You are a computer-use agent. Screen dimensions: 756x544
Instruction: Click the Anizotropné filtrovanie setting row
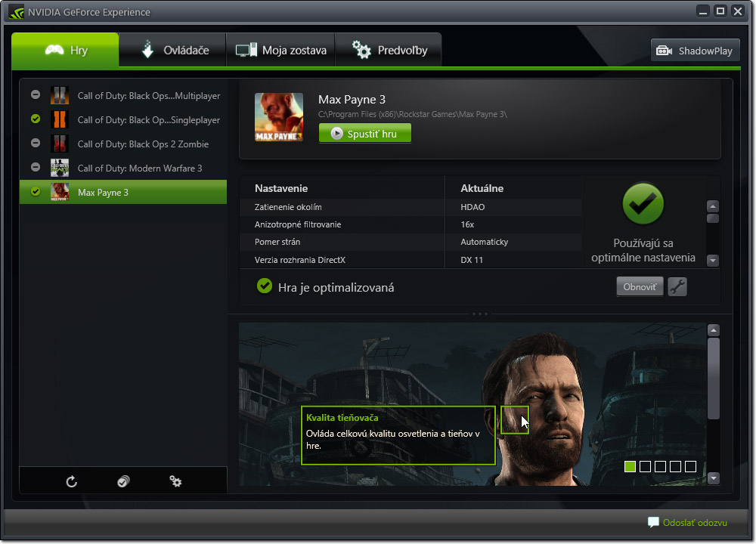point(411,224)
